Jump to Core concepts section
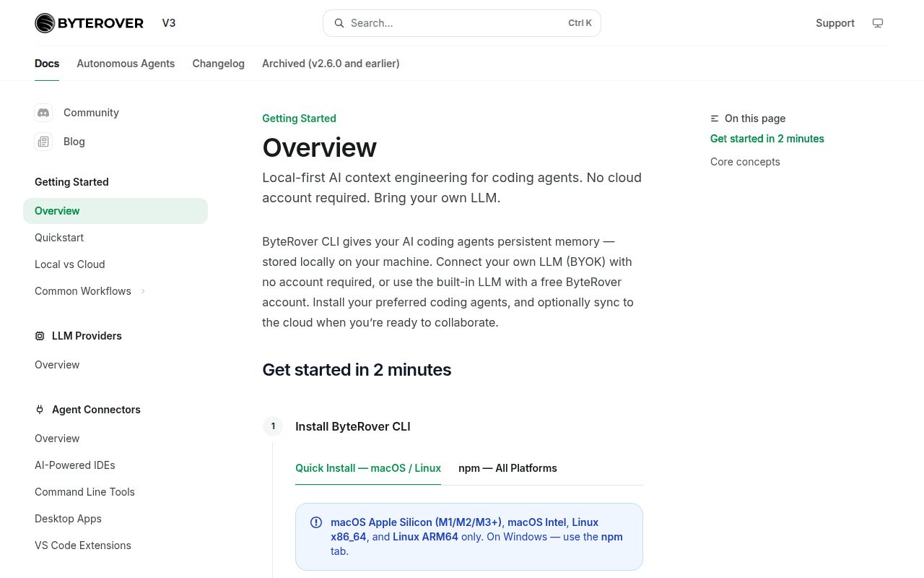Image resolution: width=924 pixels, height=578 pixels. [x=745, y=162]
